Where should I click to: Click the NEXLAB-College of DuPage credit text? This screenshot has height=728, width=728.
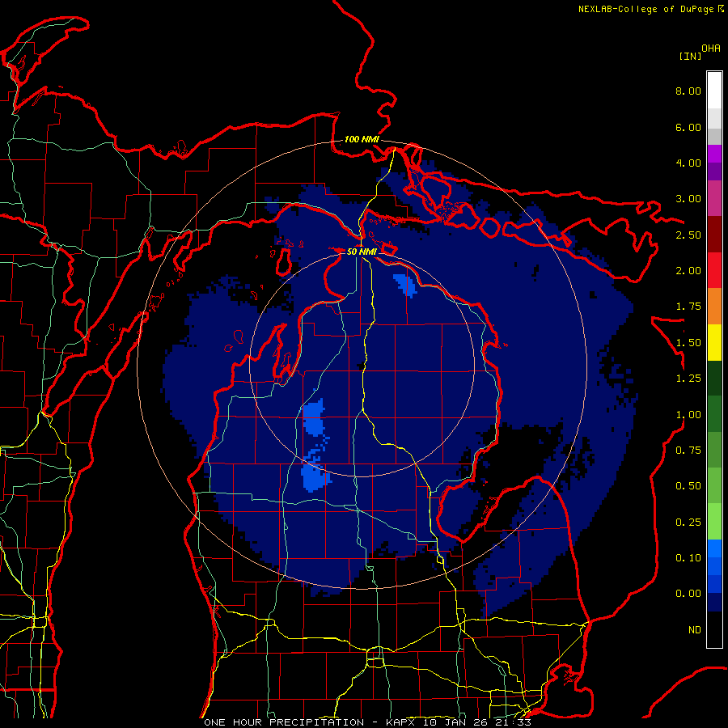click(x=646, y=9)
